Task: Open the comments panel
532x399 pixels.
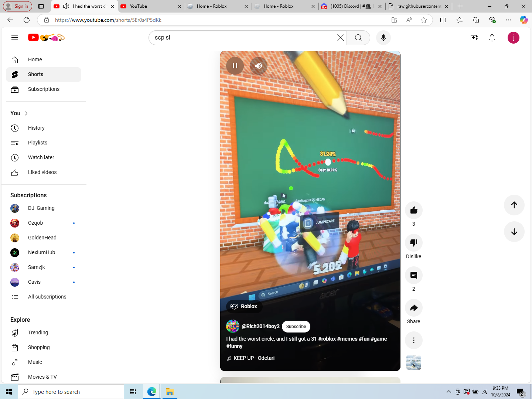Action: (414, 275)
